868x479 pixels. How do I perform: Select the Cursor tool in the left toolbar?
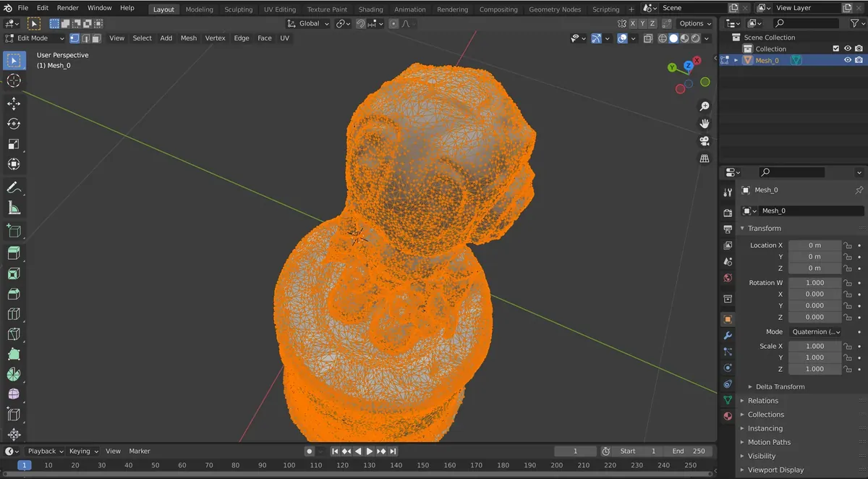pos(14,80)
